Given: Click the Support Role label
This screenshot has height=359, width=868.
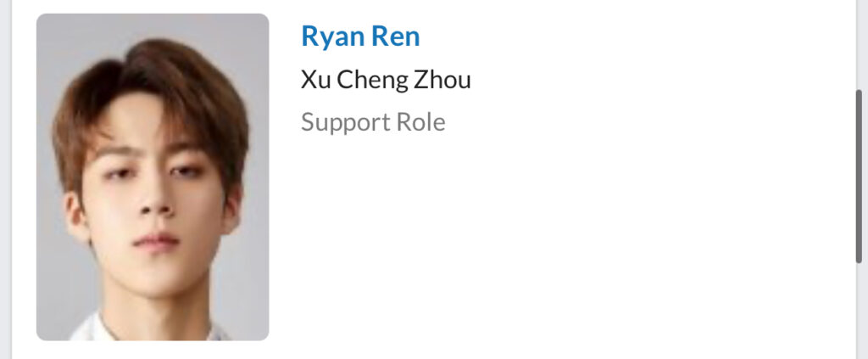Looking at the screenshot, I should tap(373, 122).
